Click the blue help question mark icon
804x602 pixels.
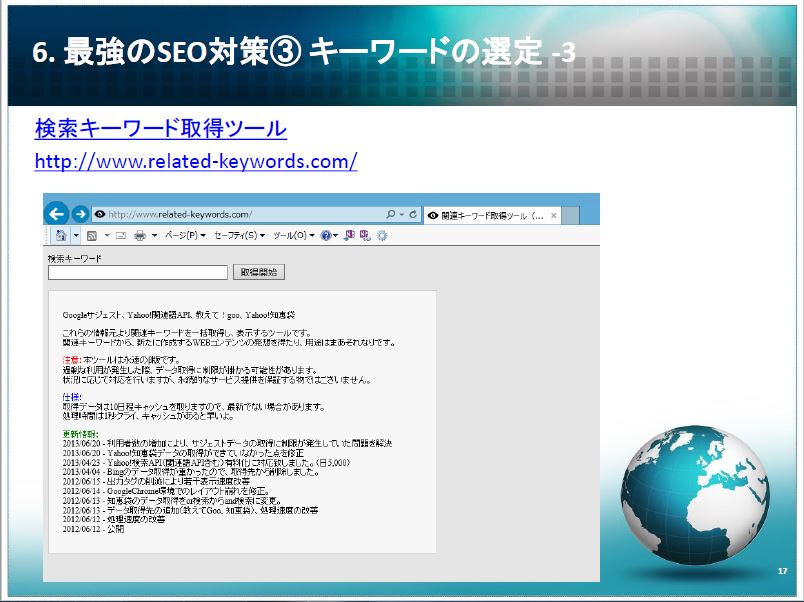coord(326,236)
